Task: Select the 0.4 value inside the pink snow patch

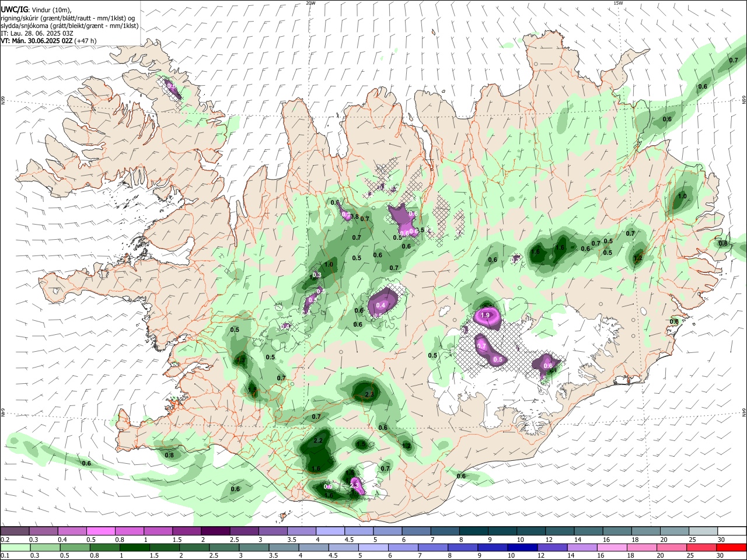Action: click(381, 305)
